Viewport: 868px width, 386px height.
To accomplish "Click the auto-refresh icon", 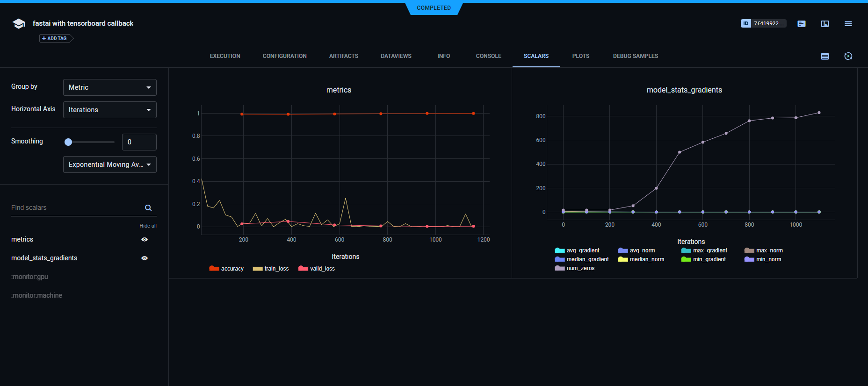I will 848,56.
